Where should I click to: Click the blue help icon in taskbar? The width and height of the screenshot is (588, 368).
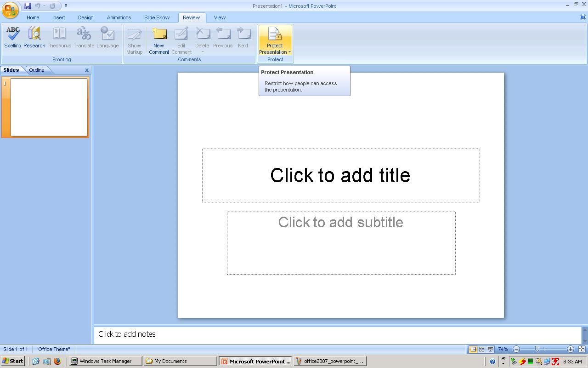coord(492,362)
